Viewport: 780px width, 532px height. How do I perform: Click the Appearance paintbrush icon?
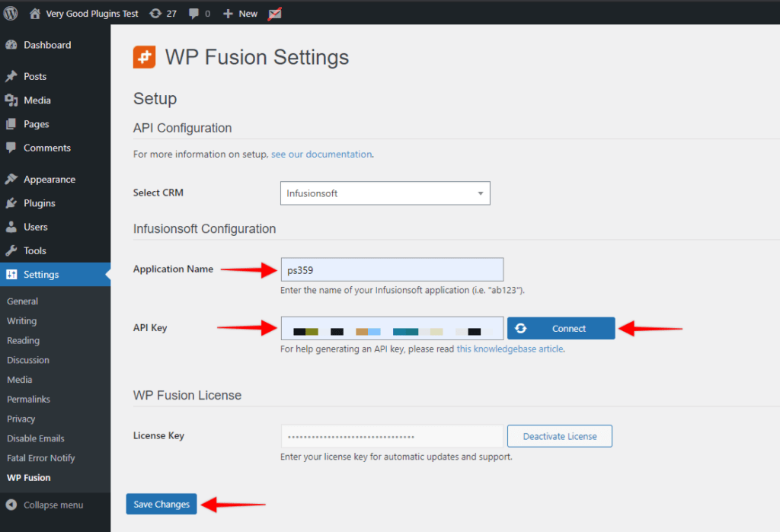11,179
